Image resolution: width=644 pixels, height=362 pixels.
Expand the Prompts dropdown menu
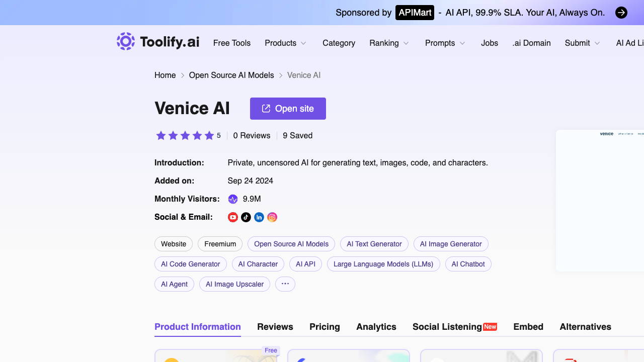click(x=445, y=43)
